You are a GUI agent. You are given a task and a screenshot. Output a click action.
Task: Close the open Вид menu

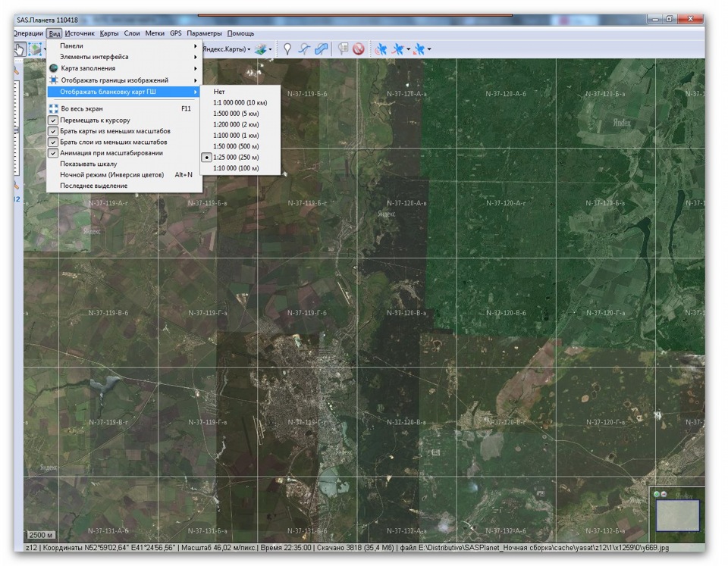tap(55, 33)
